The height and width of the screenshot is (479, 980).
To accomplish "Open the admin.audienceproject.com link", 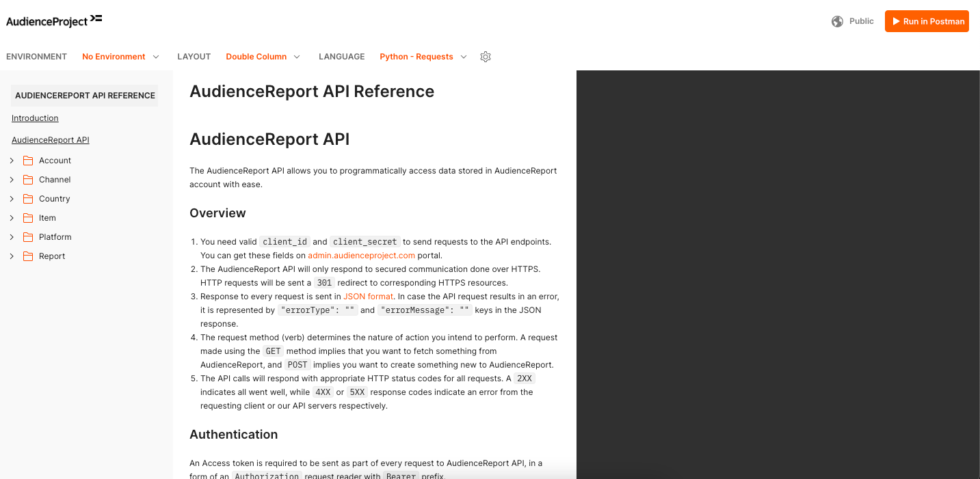I will (361, 256).
